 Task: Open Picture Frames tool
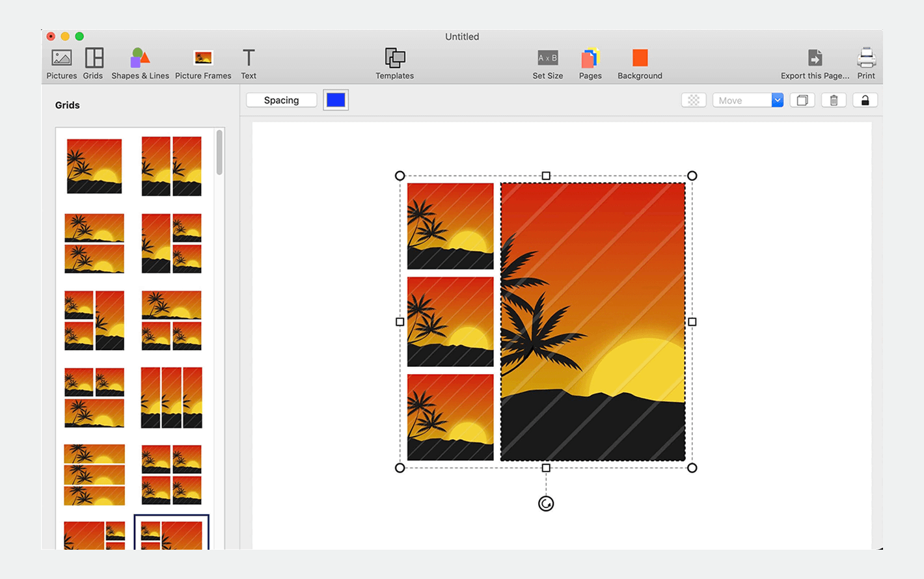point(203,64)
